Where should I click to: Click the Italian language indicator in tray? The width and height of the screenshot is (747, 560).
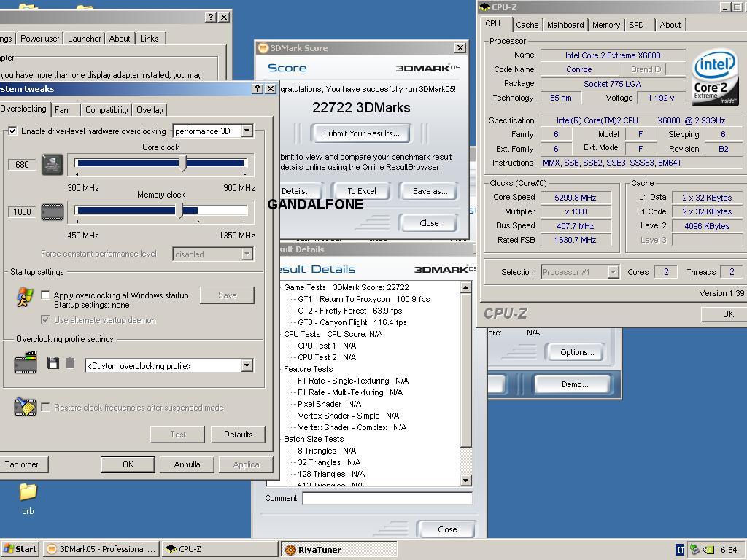680,550
